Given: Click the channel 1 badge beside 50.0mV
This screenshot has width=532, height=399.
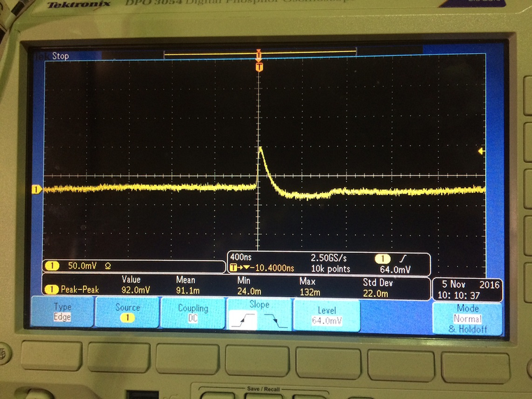Looking at the screenshot, I should click(52, 266).
